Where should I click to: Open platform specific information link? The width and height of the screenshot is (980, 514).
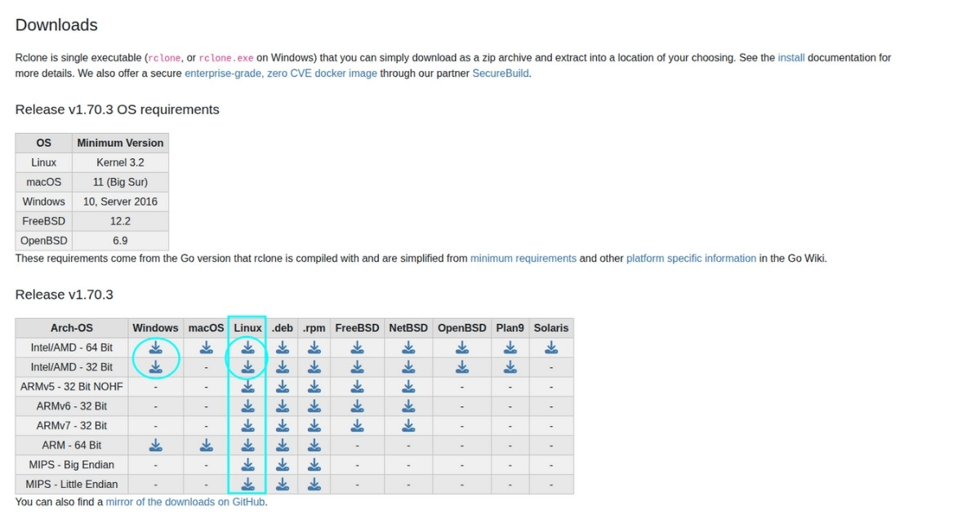[x=691, y=259]
